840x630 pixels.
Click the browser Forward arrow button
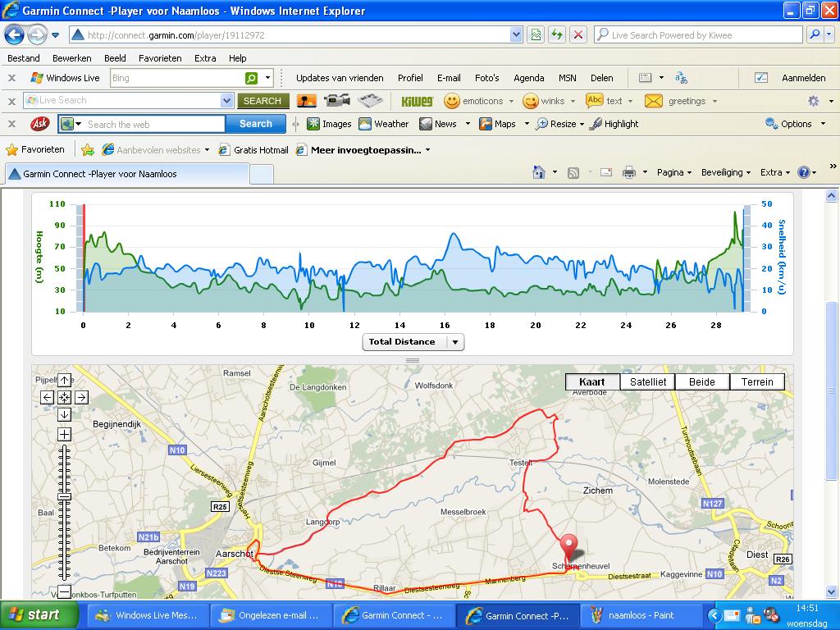coord(36,35)
